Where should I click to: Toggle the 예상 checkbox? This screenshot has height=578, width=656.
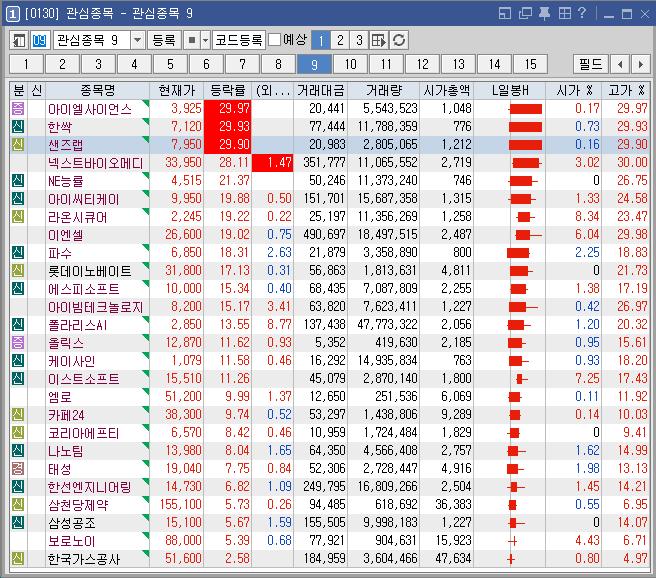pyautogui.click(x=274, y=40)
